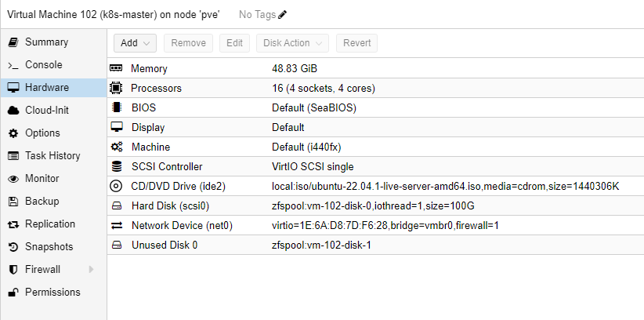The image size is (644, 320).
Task: Select the BIOS Default (SeaBIOS) row
Action: point(313,107)
